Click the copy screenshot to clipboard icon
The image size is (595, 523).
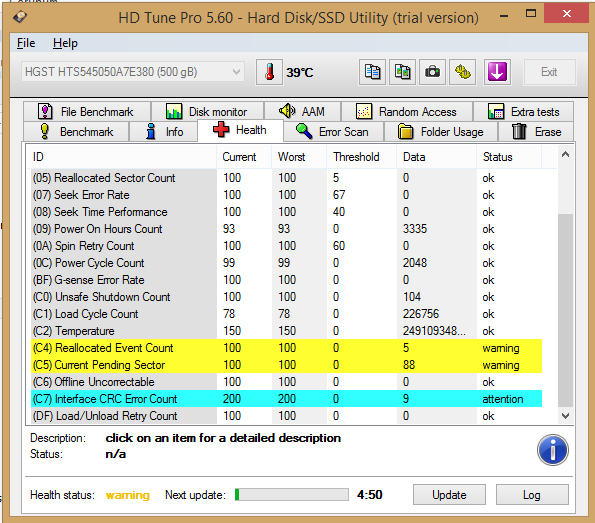click(402, 72)
